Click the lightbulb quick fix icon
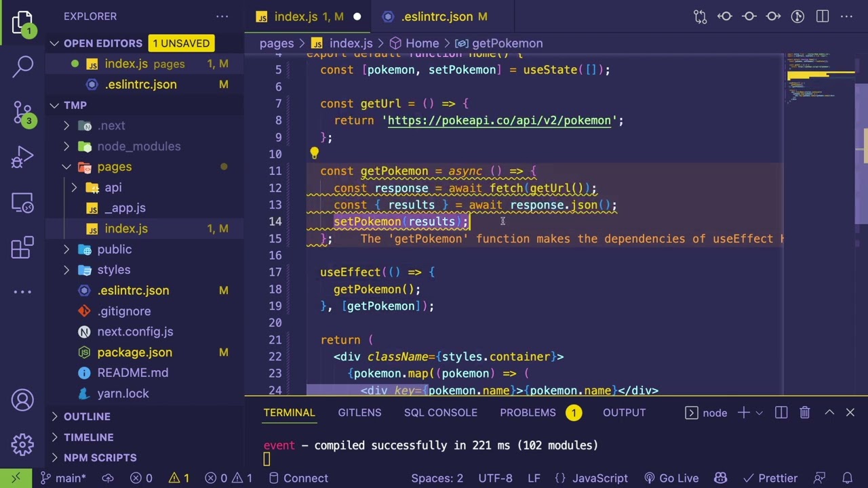 tap(314, 154)
